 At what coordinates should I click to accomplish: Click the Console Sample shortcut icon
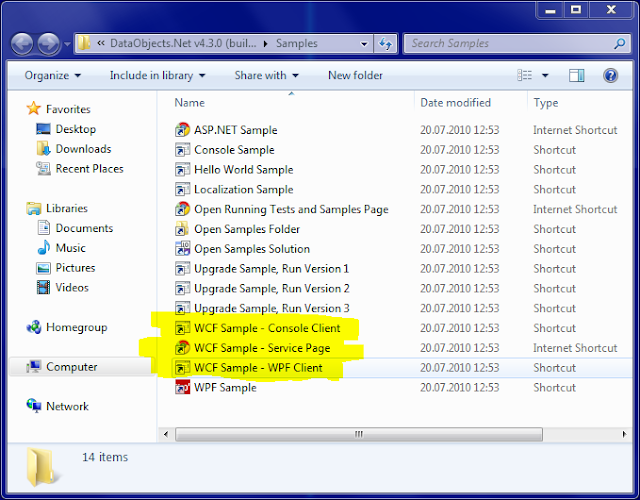pyautogui.click(x=182, y=150)
